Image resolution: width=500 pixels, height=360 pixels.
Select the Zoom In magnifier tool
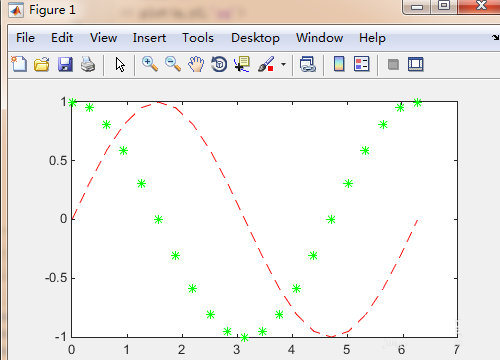tap(150, 64)
